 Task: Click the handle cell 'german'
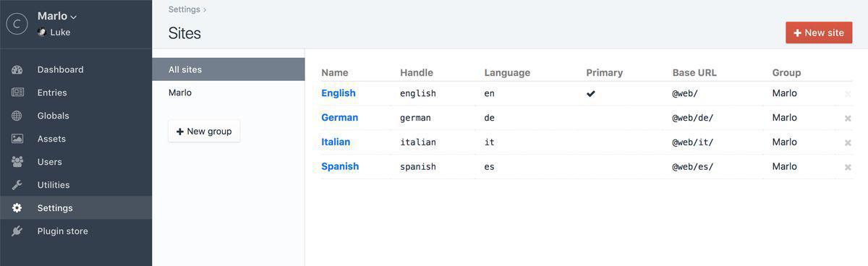(x=415, y=118)
